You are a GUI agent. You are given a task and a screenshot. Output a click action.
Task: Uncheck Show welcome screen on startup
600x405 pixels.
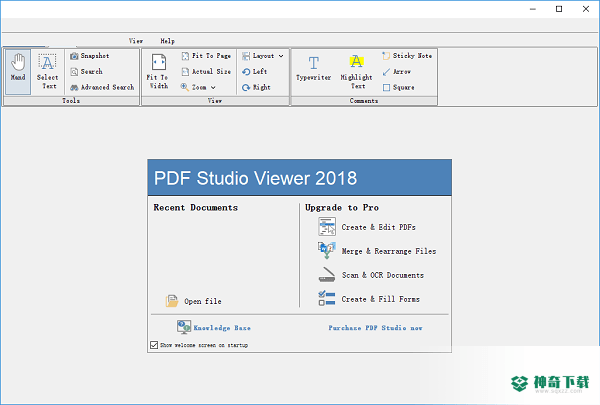(x=154, y=345)
